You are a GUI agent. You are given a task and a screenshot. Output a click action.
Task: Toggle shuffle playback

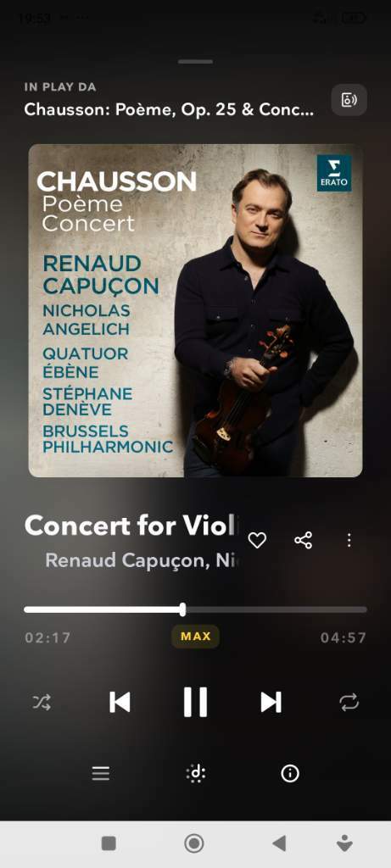point(42,703)
